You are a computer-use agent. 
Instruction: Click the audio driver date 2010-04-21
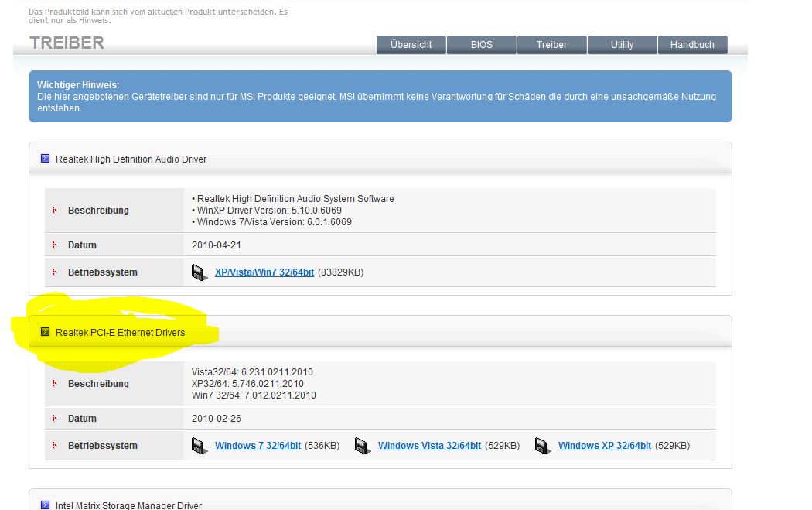pos(216,245)
